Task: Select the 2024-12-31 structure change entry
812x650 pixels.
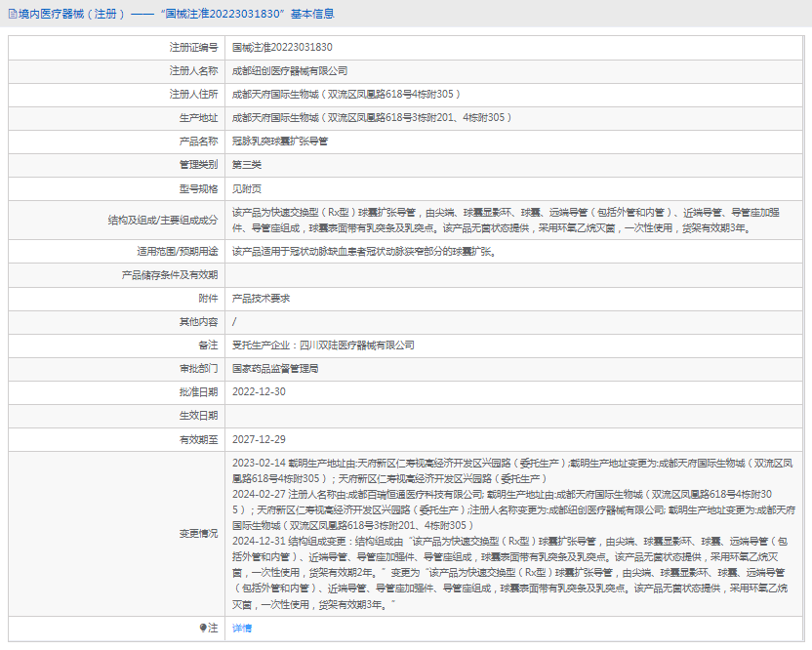Action: click(510, 573)
